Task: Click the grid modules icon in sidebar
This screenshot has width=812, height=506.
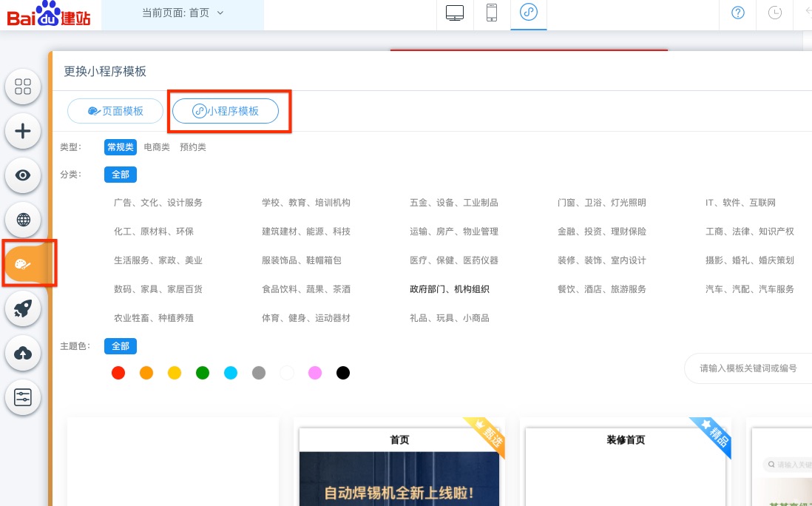Action: click(x=23, y=87)
